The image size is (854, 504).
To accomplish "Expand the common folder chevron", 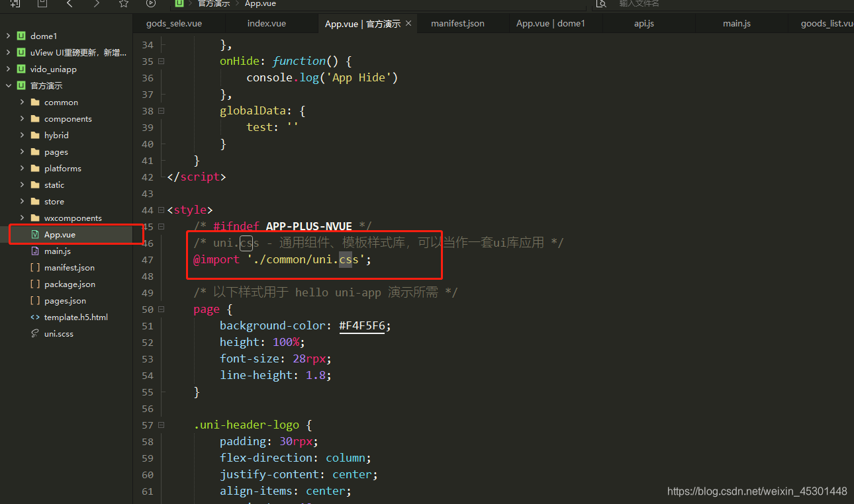I will pos(22,102).
